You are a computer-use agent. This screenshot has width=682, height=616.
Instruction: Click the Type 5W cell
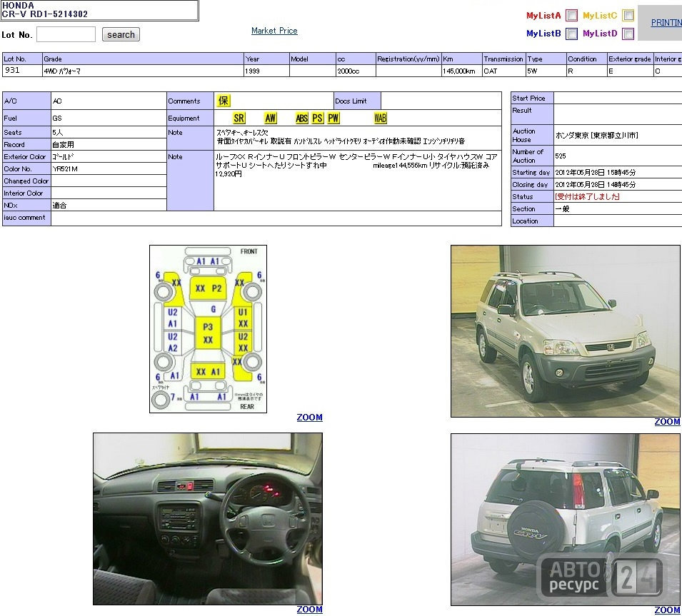point(546,71)
